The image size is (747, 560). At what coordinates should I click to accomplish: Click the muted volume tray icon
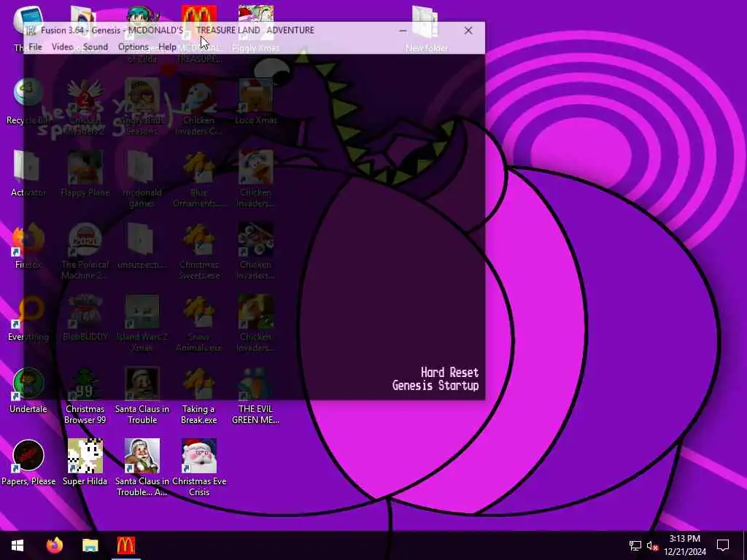click(652, 545)
